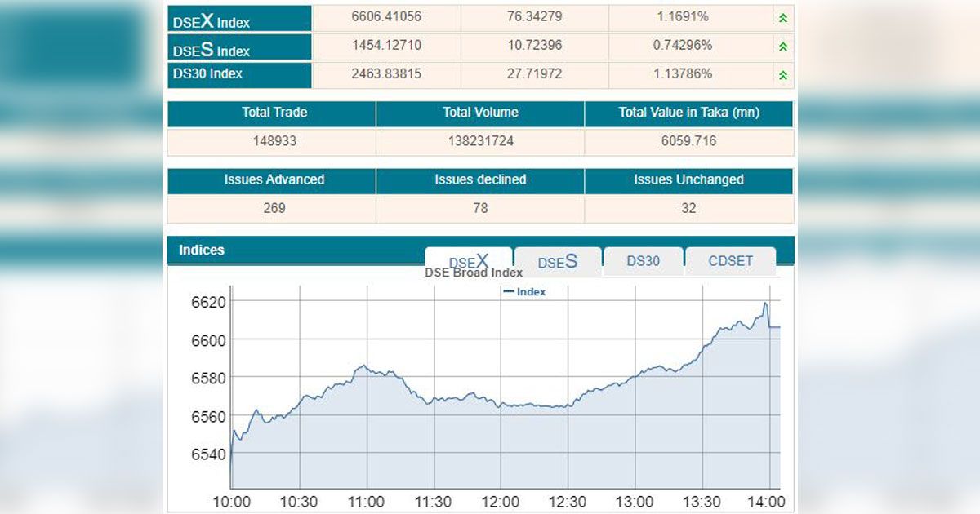Click the 6580 y-axis label

pyautogui.click(x=207, y=378)
